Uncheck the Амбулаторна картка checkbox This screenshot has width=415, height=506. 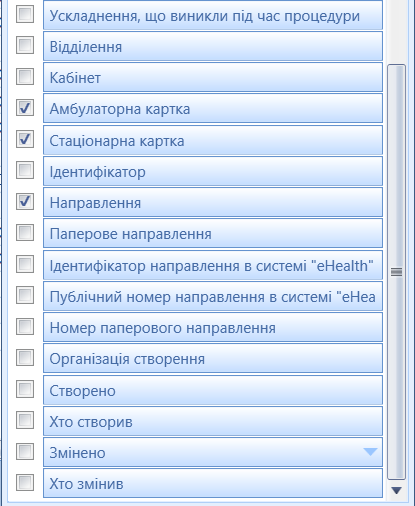pos(25,108)
